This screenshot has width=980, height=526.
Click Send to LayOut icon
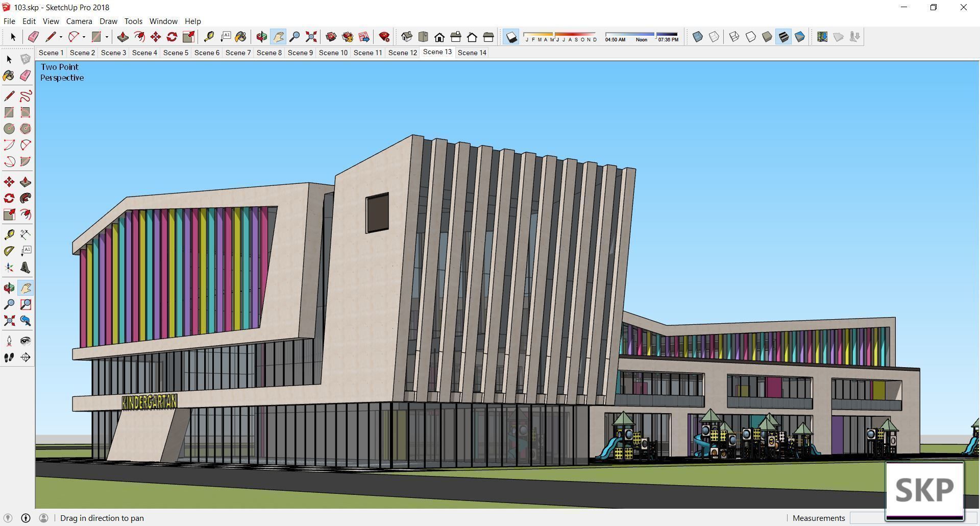coord(364,37)
